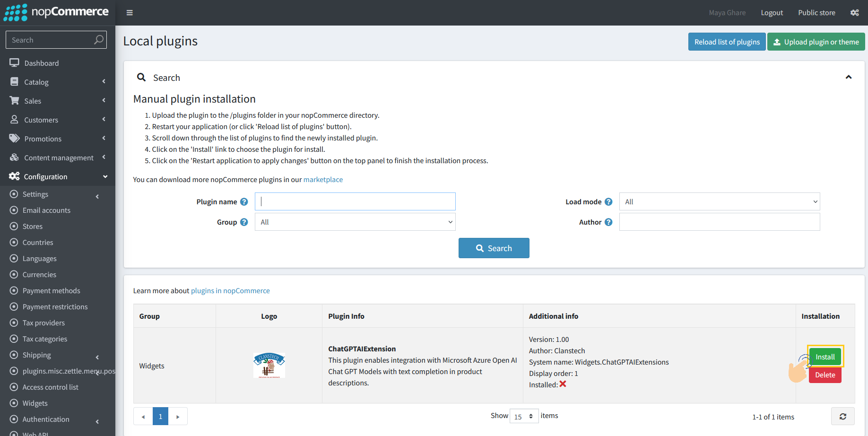Click Upload plugin or theme button

pyautogui.click(x=816, y=42)
